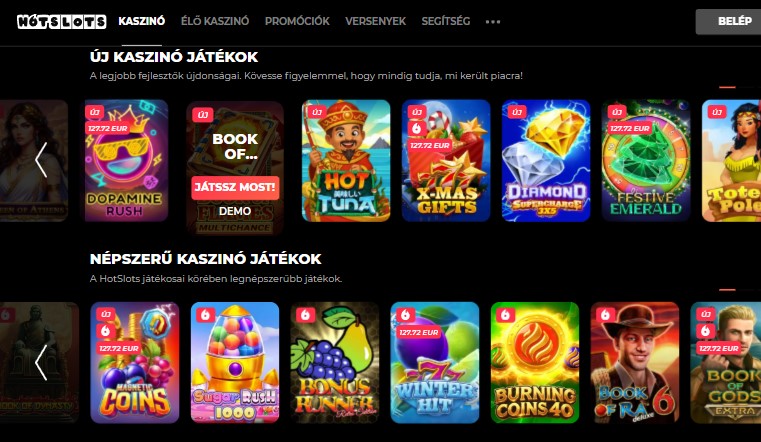Click the flame icon on X-Mas Gifts

[x=416, y=128]
